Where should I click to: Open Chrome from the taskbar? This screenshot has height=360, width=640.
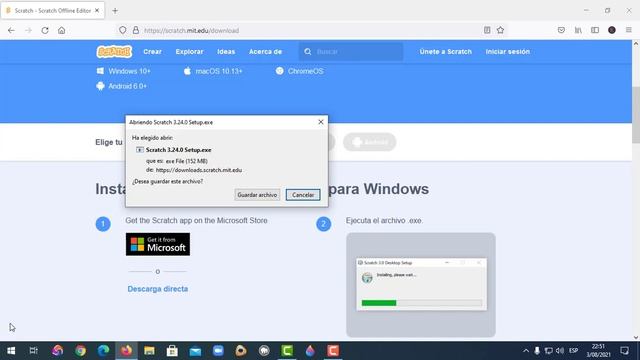tap(80, 351)
